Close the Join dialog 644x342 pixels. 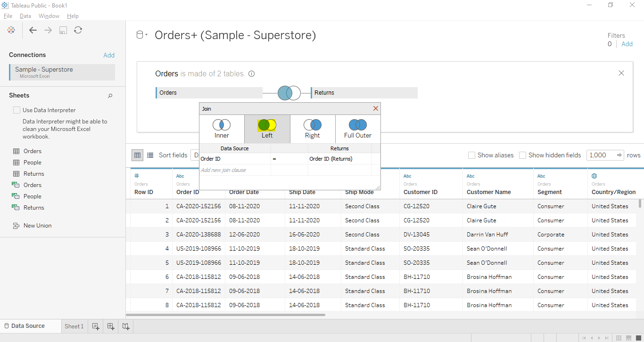pyautogui.click(x=376, y=108)
